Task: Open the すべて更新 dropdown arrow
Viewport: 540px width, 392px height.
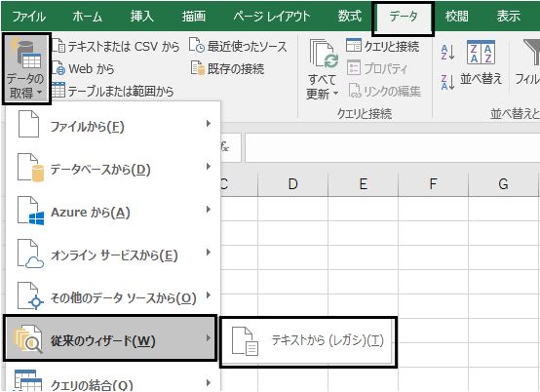Action: (x=335, y=93)
